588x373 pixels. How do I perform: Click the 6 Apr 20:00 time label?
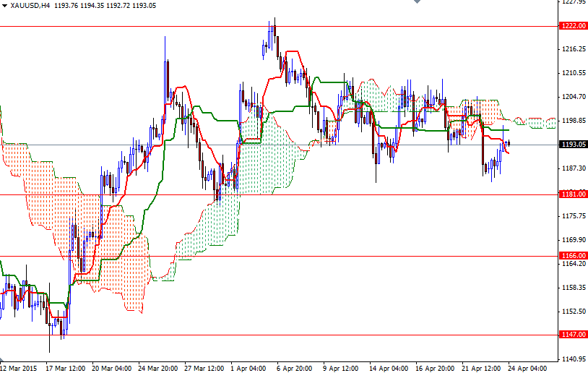pos(295,367)
